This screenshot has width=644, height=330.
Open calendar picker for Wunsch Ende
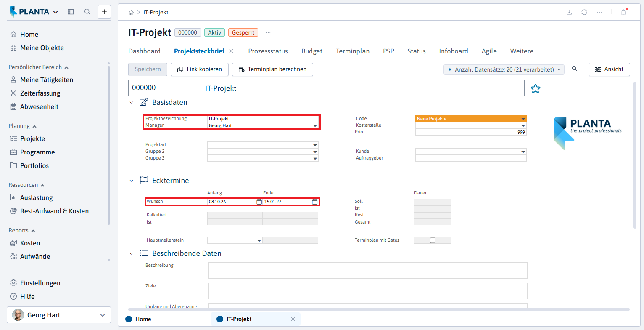314,202
